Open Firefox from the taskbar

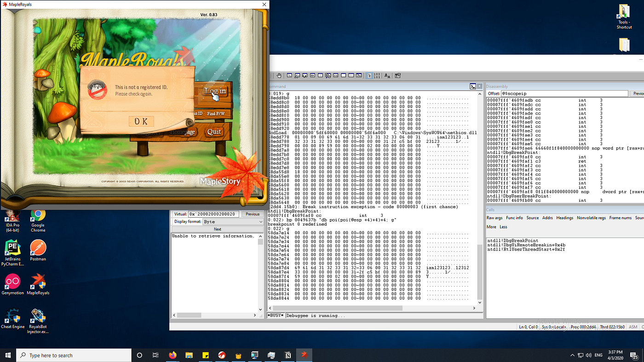(173, 355)
